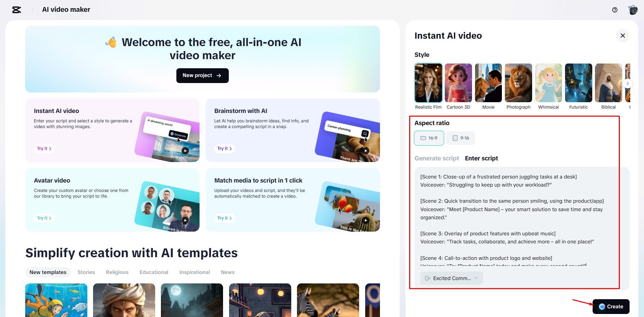Click the CapCut logo icon
The height and width of the screenshot is (317, 644).
(x=16, y=10)
